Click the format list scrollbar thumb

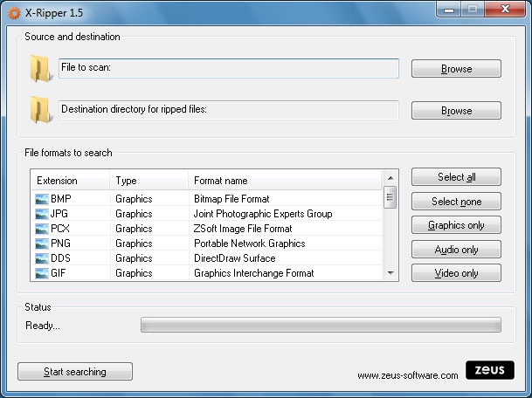click(x=390, y=197)
